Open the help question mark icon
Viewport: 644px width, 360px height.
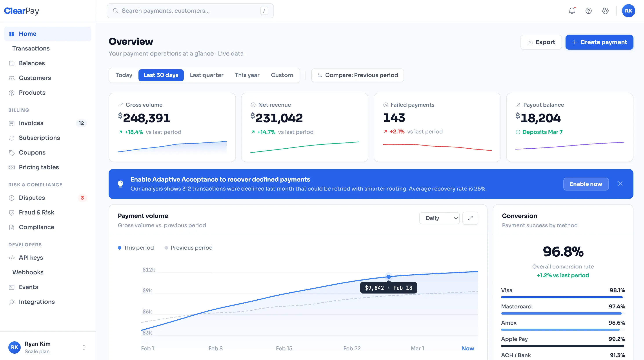[588, 11]
